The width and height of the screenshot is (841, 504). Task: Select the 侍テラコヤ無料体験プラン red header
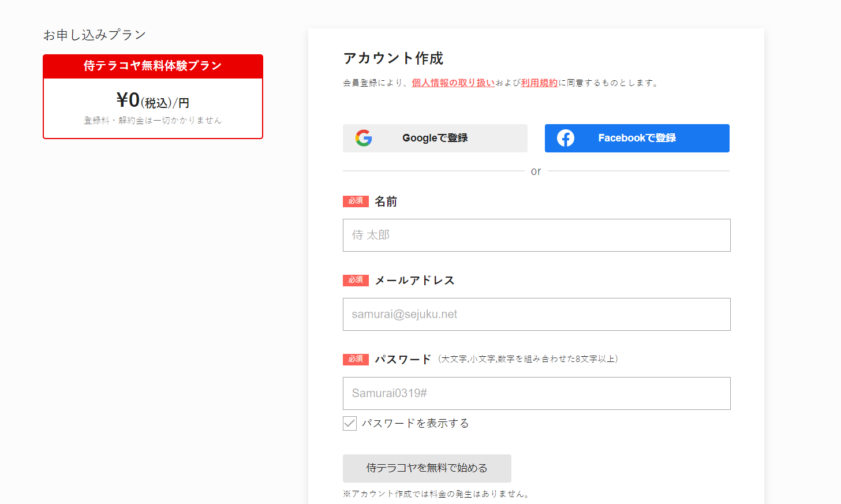tap(153, 66)
